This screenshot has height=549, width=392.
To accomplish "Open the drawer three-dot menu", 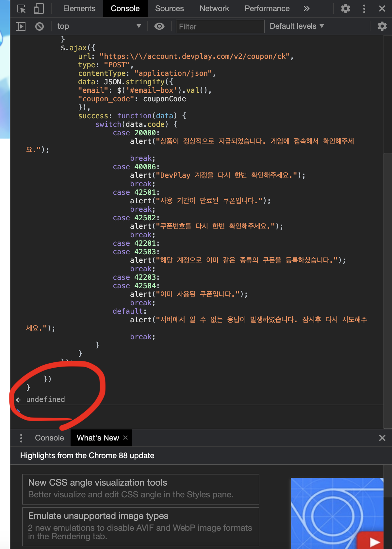I will 21,438.
